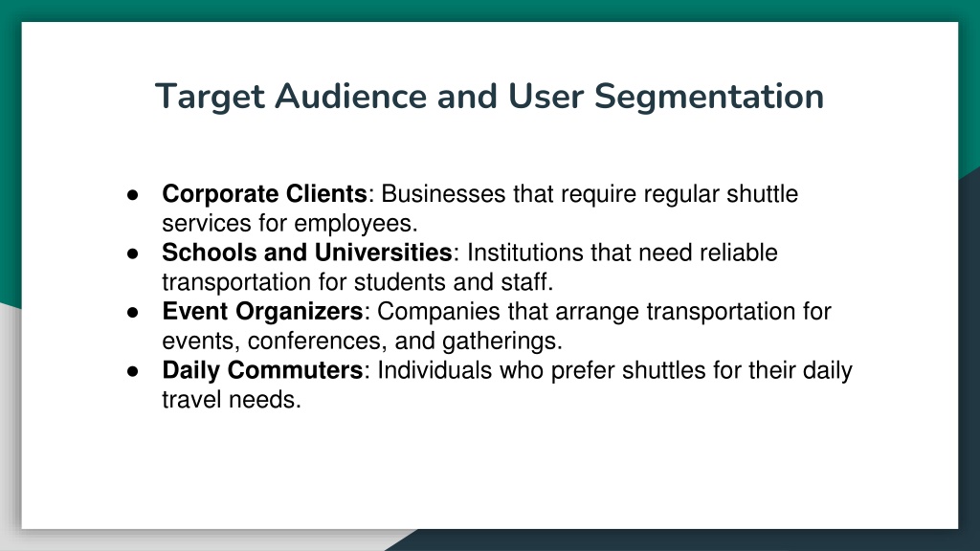Click the phrase 'Companies that arrange transportation for'
This screenshot has width=980, height=551.
pyautogui.click(x=605, y=311)
